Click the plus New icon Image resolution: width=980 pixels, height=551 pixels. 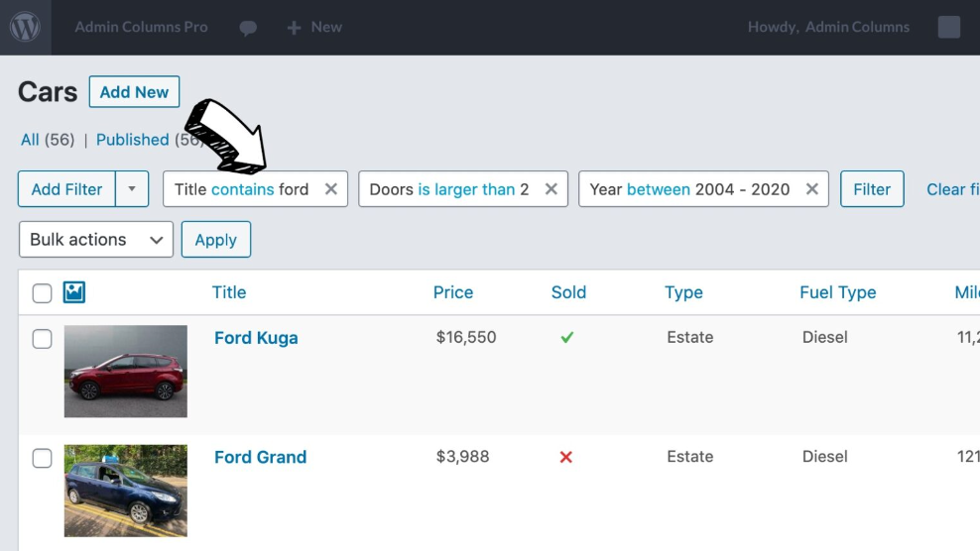294,28
